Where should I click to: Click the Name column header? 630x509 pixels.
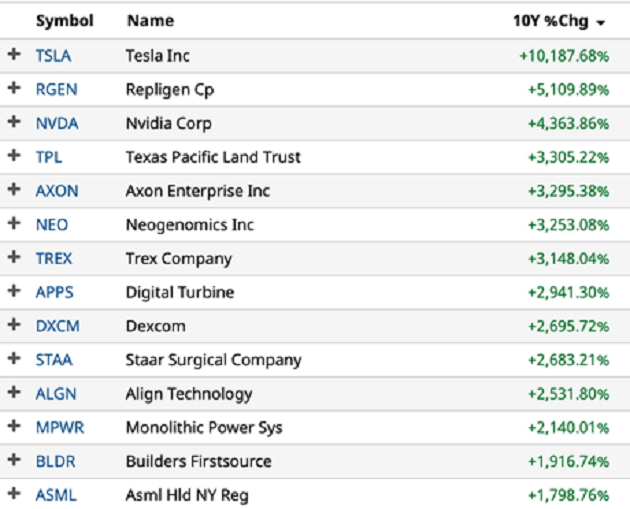pos(150,21)
